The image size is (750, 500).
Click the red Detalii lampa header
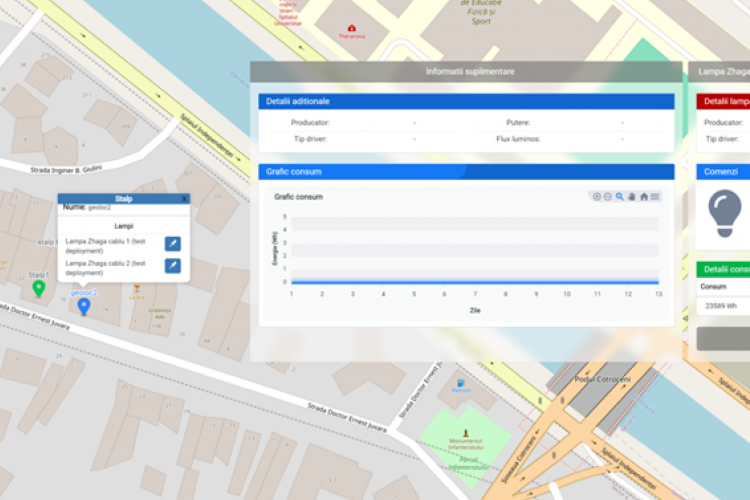point(723,101)
